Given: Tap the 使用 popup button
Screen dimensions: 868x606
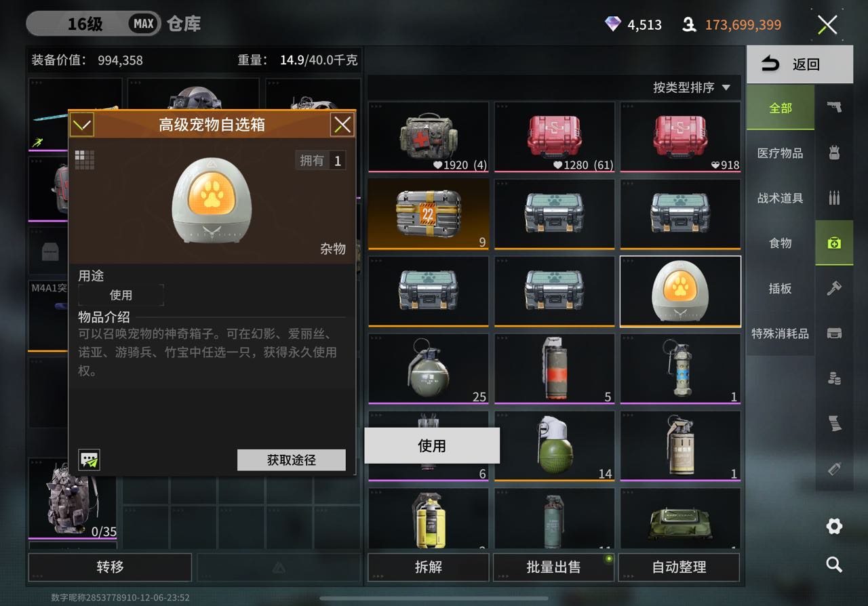Looking at the screenshot, I should [x=432, y=445].
